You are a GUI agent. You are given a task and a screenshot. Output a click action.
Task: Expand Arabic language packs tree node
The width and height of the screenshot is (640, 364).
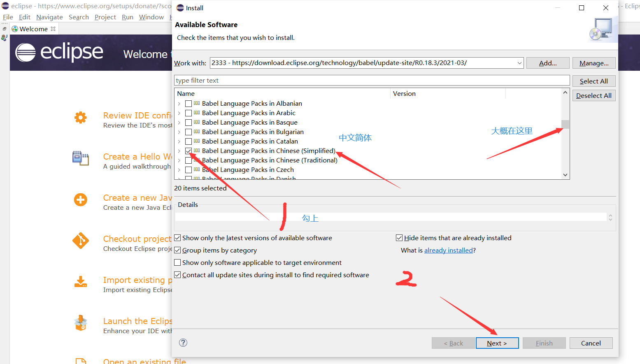(x=179, y=113)
